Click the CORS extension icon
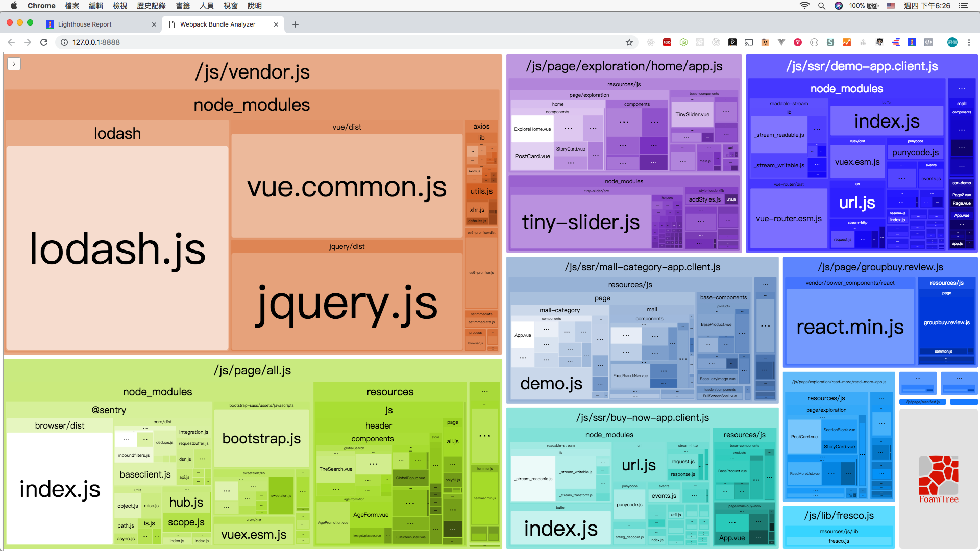 (667, 42)
